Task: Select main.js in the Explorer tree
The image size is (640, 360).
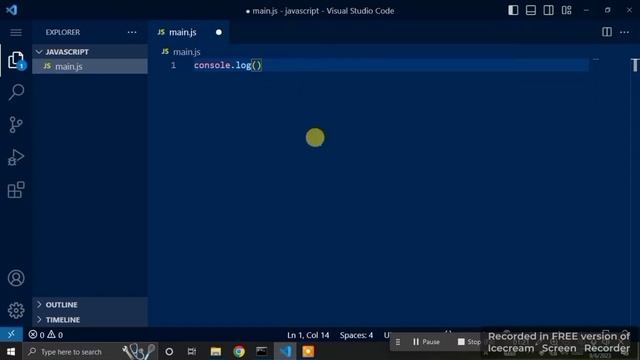Action: (x=90, y=66)
